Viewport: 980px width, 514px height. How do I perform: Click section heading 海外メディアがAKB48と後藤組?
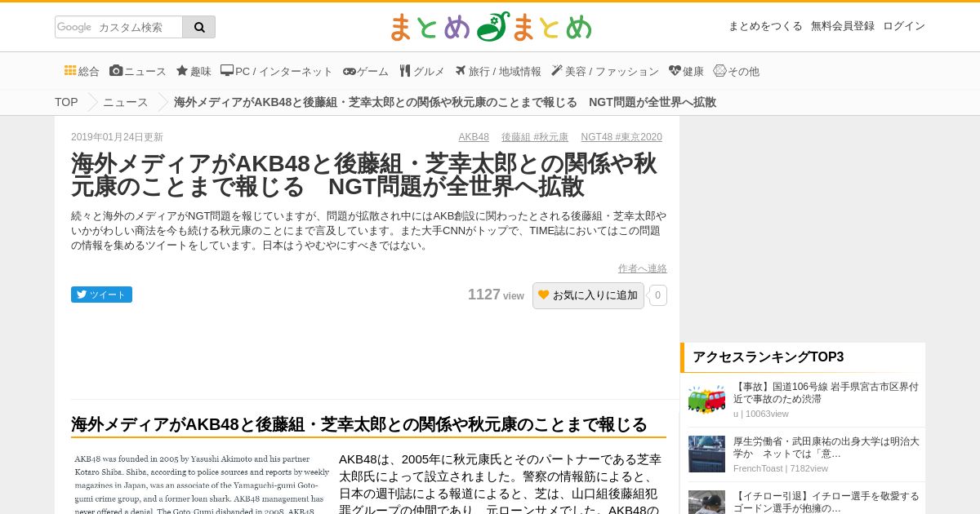[x=359, y=424]
